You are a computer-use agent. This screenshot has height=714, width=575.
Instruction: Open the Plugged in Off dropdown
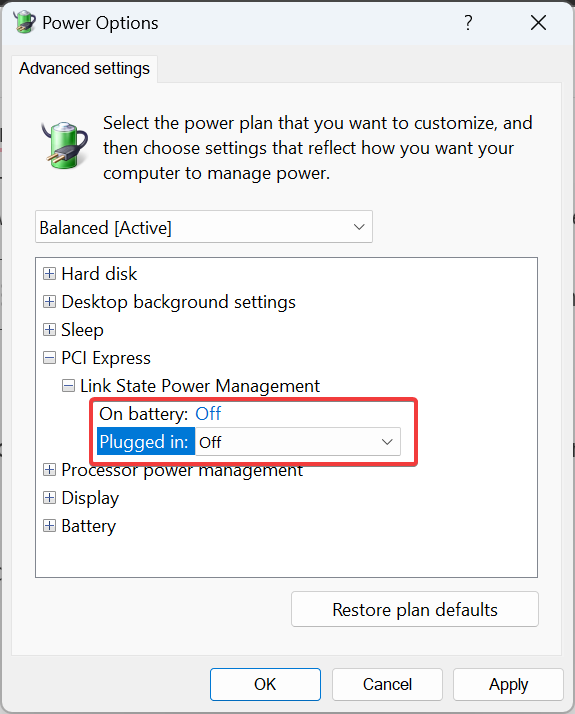(x=298, y=442)
